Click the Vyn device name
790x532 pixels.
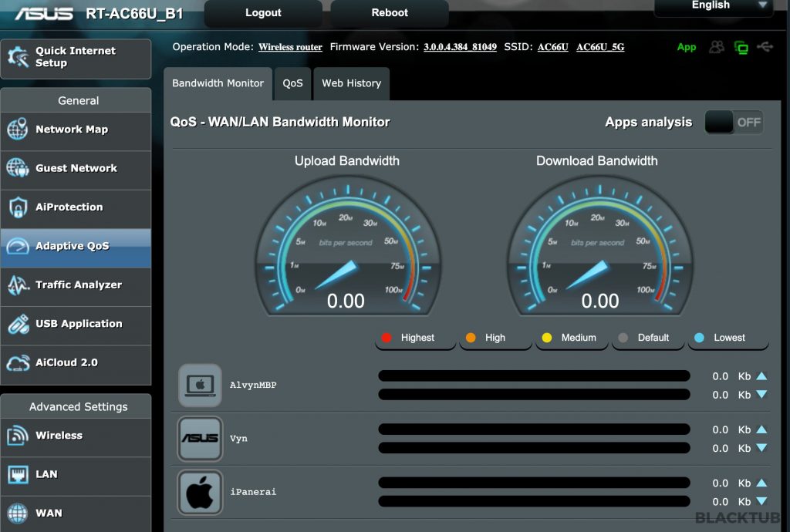coord(238,439)
